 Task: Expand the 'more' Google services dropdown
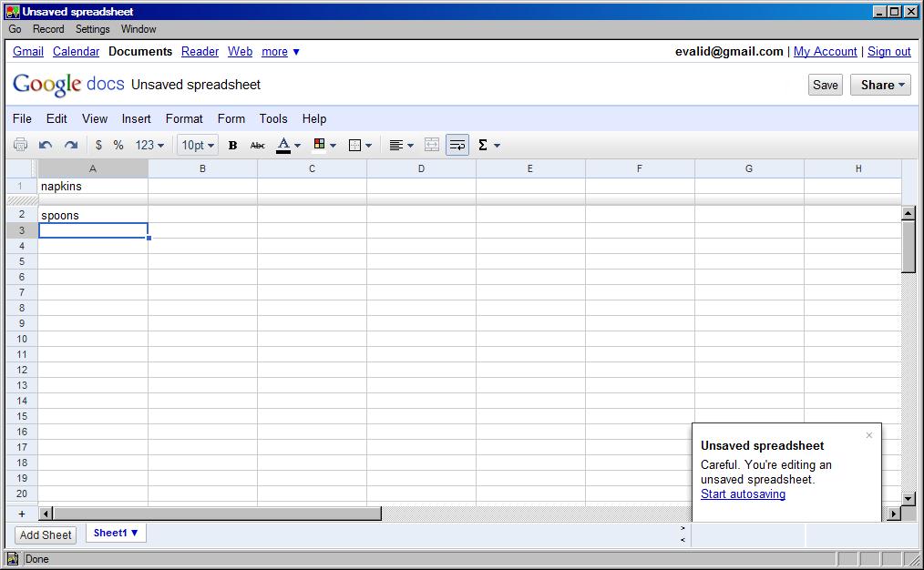(x=281, y=52)
